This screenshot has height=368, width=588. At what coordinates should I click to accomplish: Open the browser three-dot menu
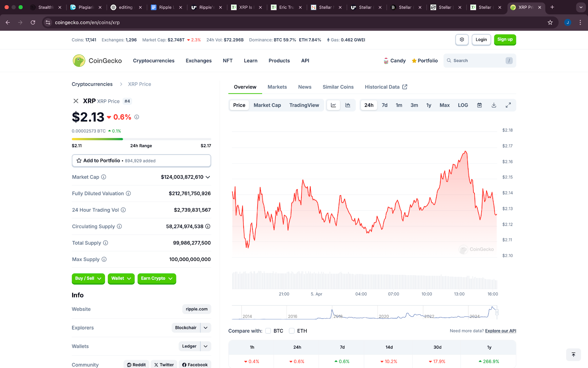(x=580, y=22)
